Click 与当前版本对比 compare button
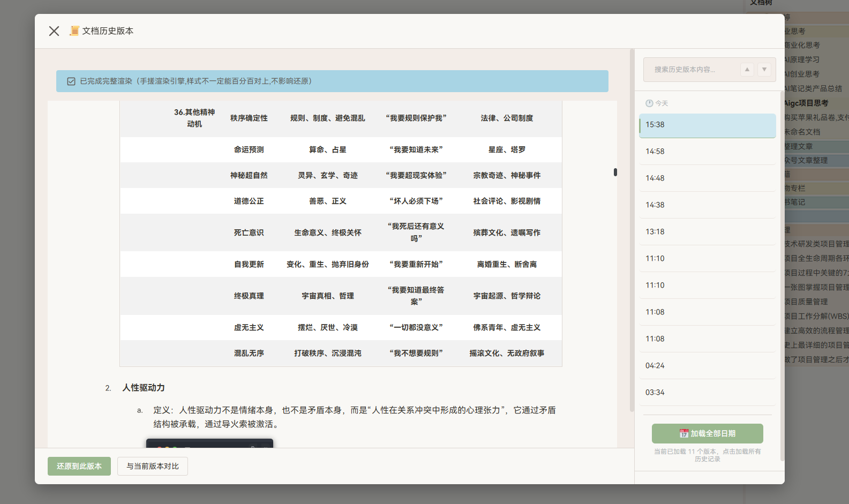This screenshot has width=849, height=504. [153, 466]
